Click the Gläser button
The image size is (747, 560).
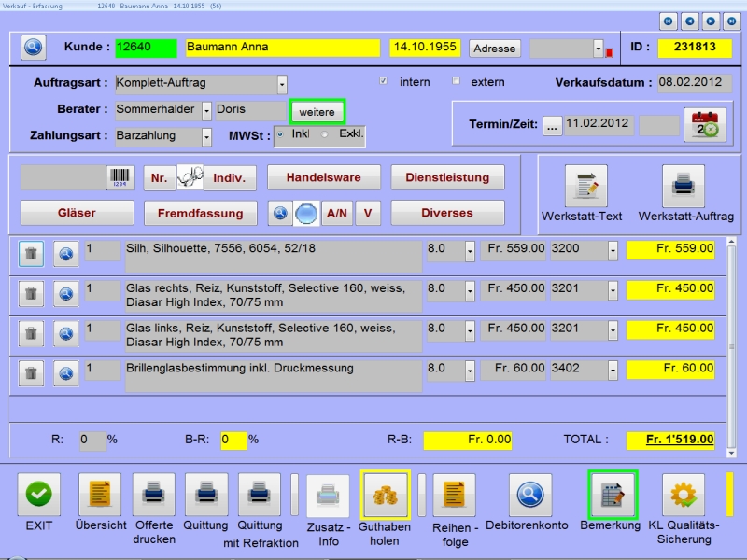pos(78,213)
